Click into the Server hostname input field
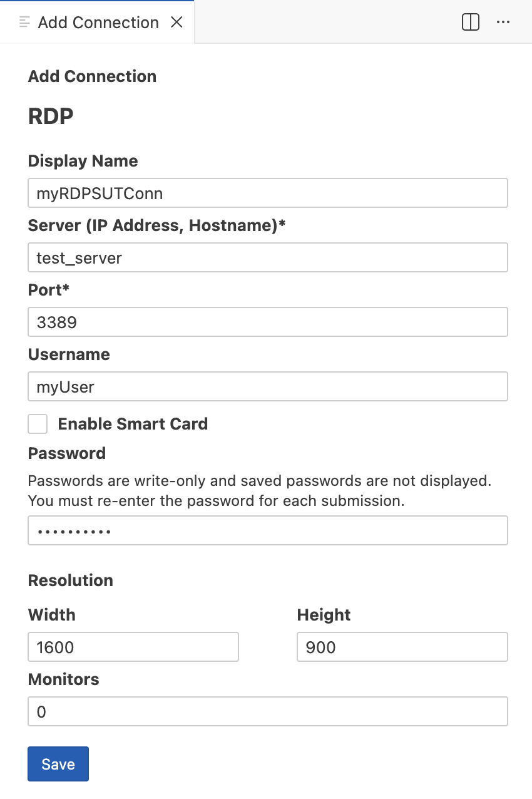This screenshot has height=799, width=532. click(x=268, y=257)
